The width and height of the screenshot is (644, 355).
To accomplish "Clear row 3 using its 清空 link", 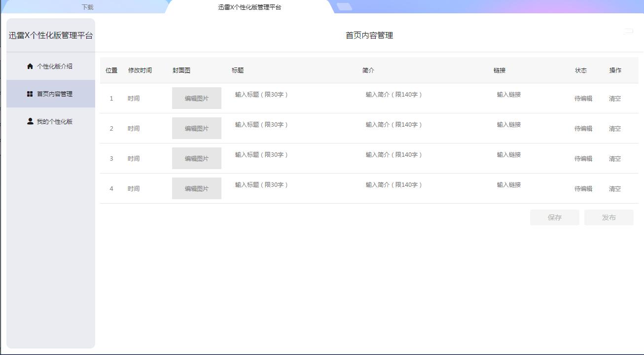I will (x=615, y=158).
